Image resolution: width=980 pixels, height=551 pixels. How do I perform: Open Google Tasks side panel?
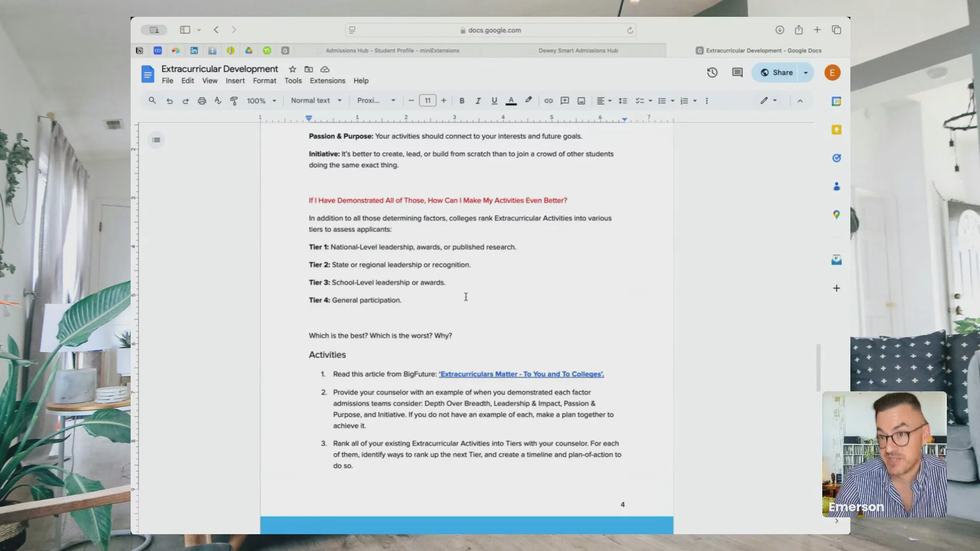click(836, 158)
